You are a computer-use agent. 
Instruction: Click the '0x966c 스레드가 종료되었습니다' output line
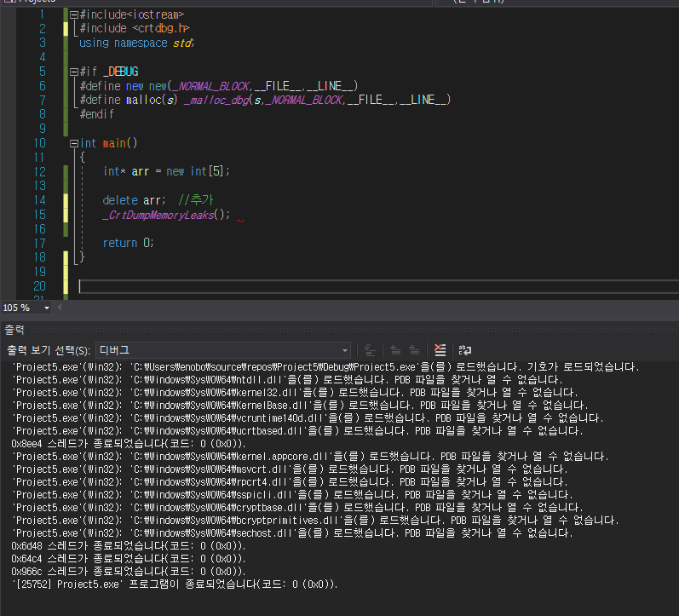point(129,572)
